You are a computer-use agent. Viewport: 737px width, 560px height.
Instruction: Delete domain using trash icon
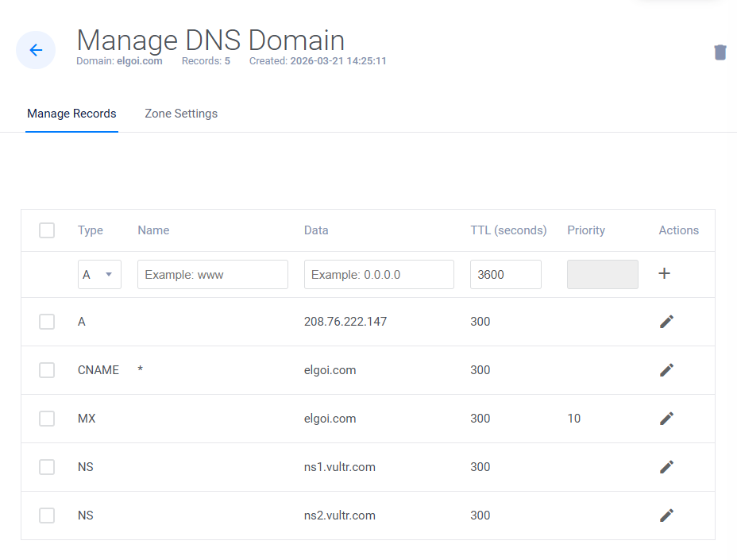point(720,52)
